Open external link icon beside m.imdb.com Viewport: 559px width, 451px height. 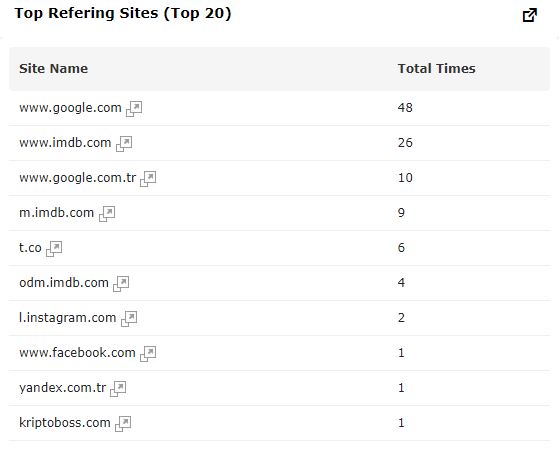click(107, 213)
